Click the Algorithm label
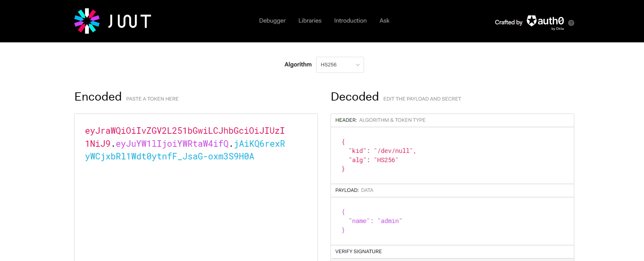644x261 pixels. click(x=298, y=64)
